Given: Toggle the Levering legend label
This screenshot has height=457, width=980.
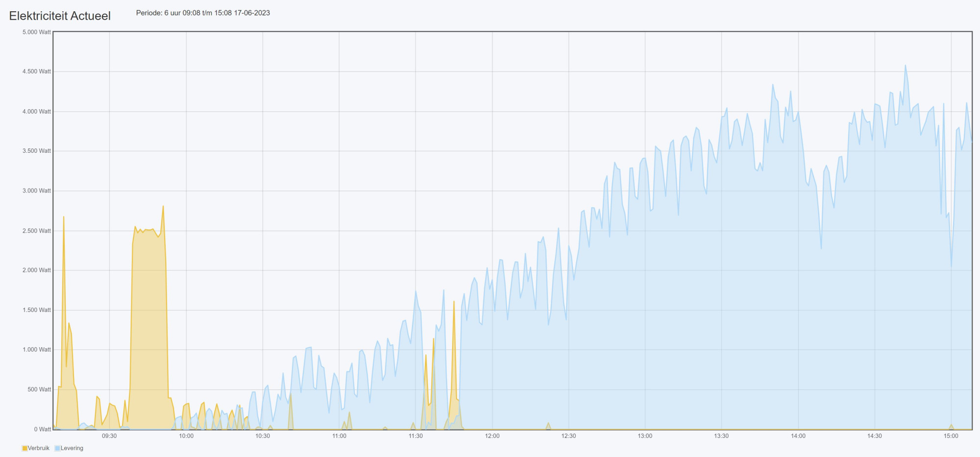Looking at the screenshot, I should click(x=72, y=448).
